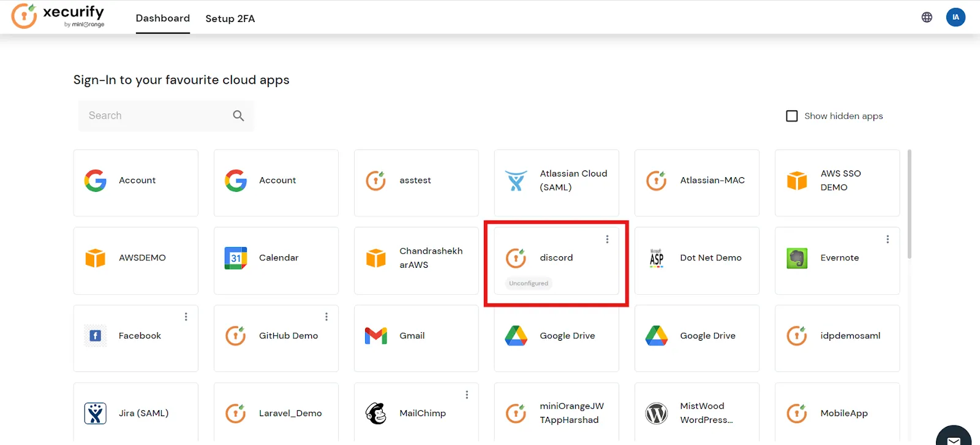Screen dimensions: 980x445
Task: Open the GitHub Demo card three-dot menu
Action: tap(326, 317)
